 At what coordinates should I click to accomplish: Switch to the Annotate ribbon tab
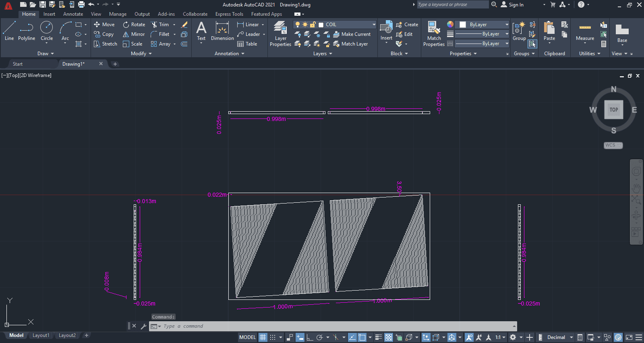73,14
